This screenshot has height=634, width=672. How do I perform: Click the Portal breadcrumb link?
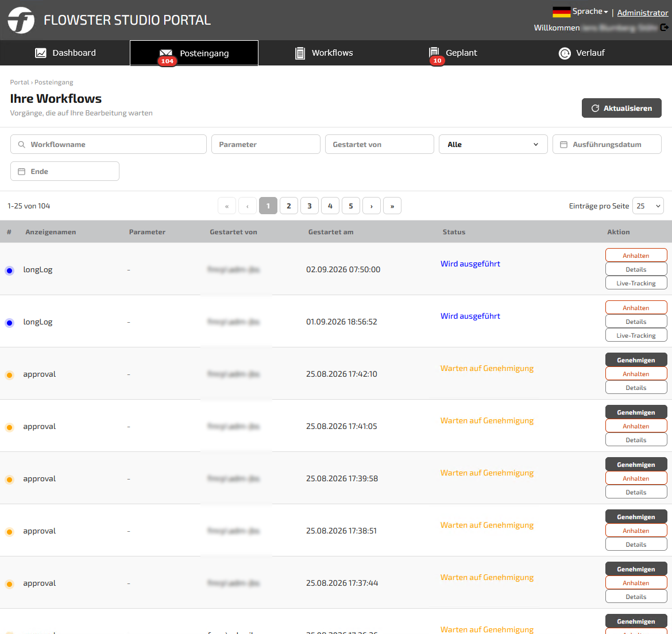pos(20,82)
